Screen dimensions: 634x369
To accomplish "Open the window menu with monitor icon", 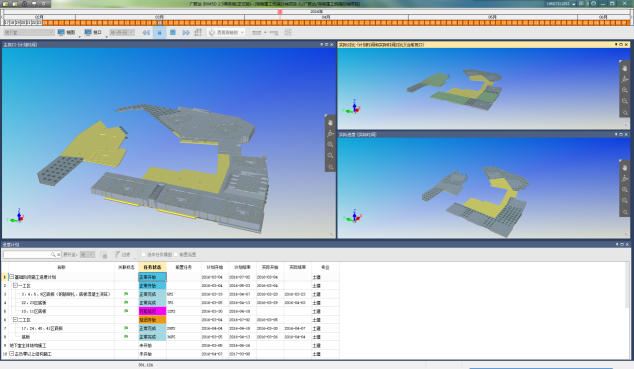I will [93, 32].
